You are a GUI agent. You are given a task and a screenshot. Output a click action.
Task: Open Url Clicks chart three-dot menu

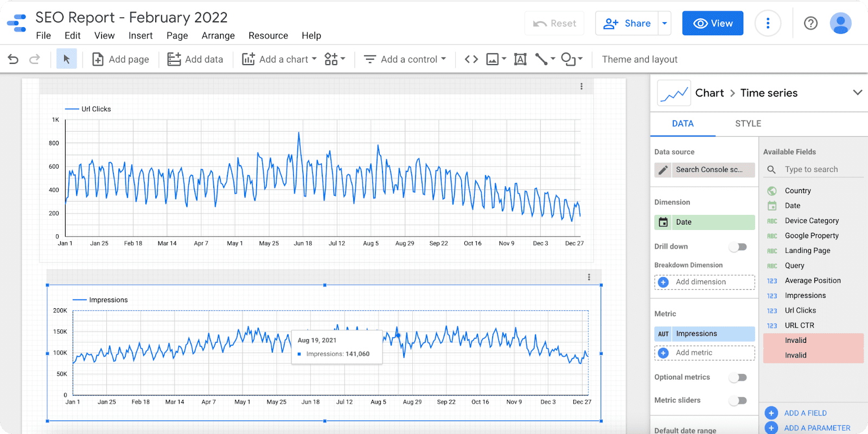[x=582, y=86]
